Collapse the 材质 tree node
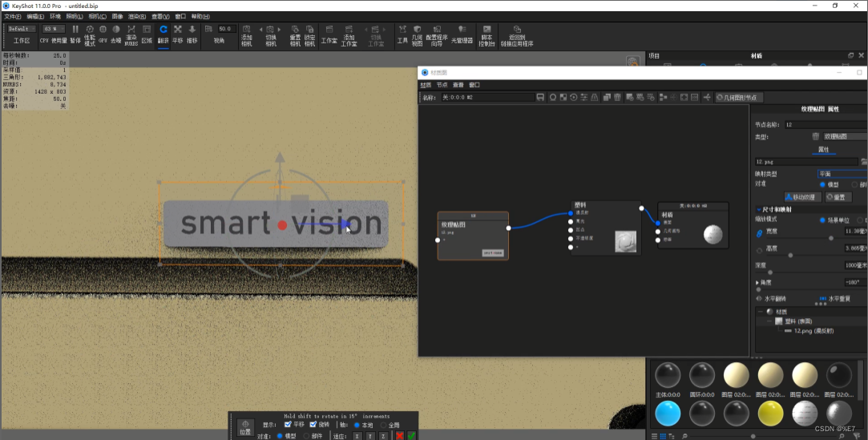 761,312
